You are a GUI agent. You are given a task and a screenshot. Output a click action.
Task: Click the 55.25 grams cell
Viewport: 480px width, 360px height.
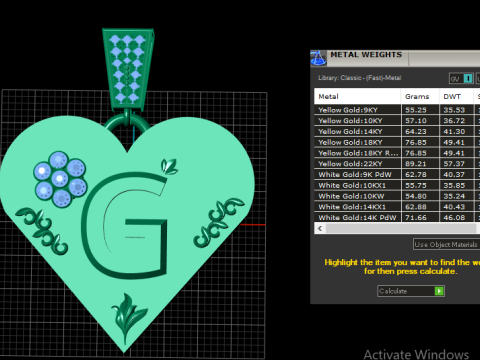pyautogui.click(x=420, y=110)
